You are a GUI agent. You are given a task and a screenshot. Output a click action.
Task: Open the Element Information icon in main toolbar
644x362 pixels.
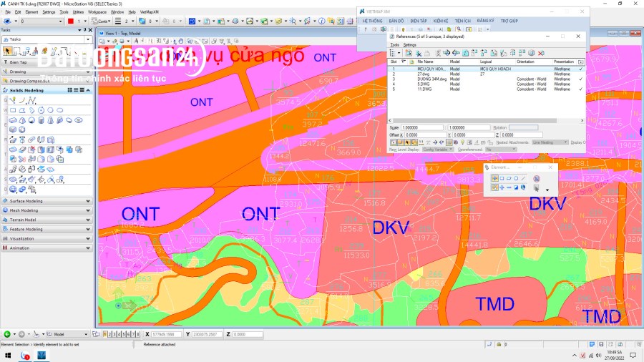point(321,21)
